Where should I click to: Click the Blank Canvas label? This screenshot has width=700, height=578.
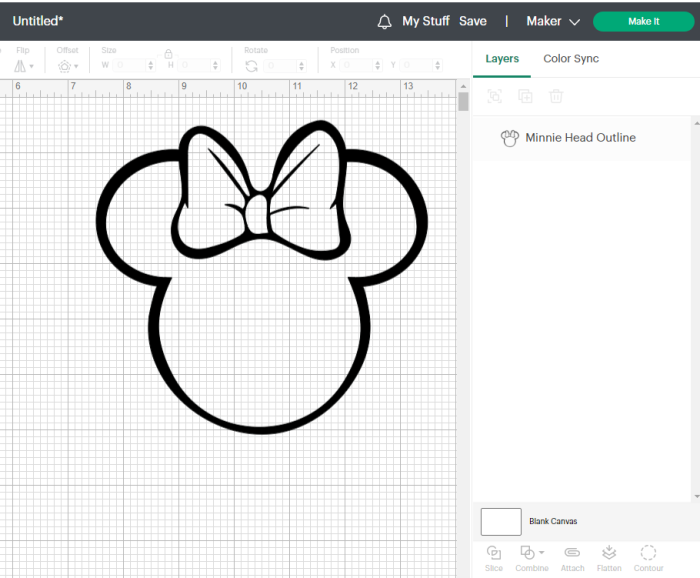pos(553,521)
